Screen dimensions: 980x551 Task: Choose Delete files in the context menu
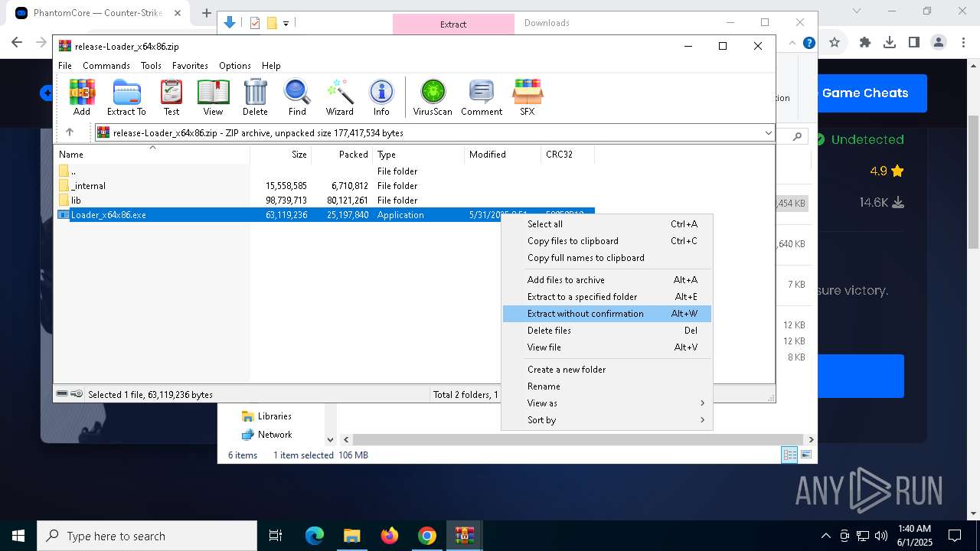tap(607, 331)
